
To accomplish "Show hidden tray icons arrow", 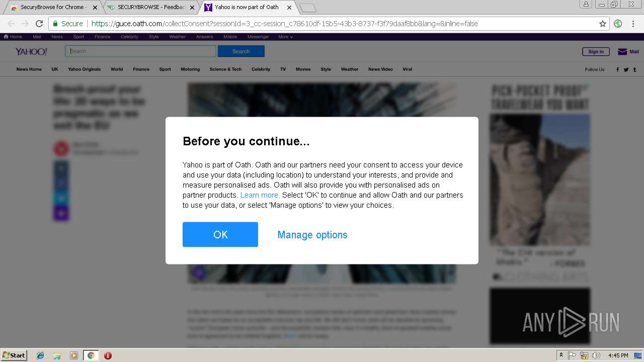I will (x=561, y=355).
